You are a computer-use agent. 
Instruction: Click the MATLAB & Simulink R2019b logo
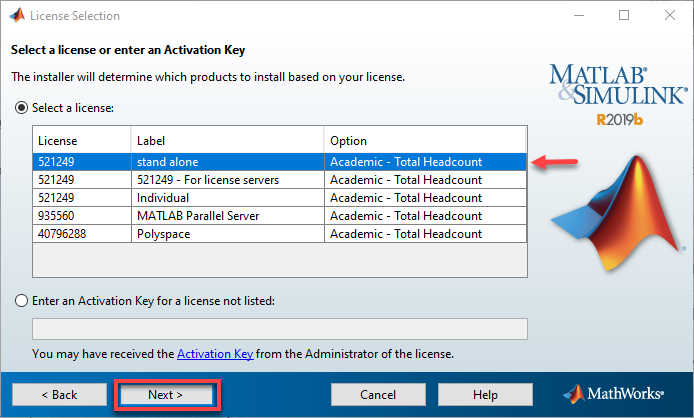click(618, 95)
